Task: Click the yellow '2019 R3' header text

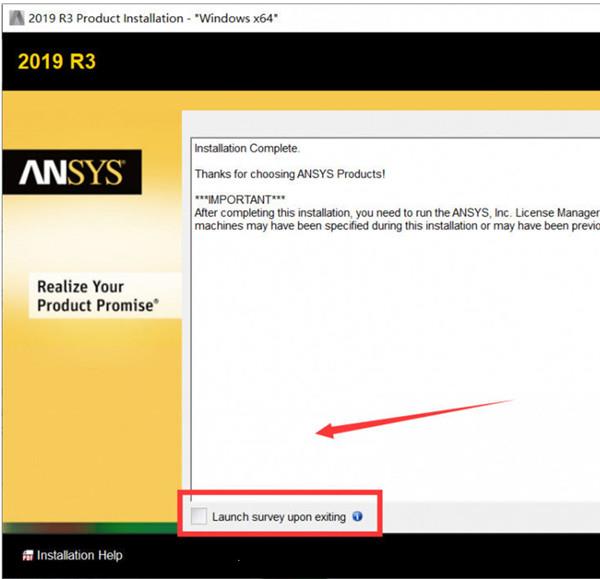Action: [x=57, y=61]
